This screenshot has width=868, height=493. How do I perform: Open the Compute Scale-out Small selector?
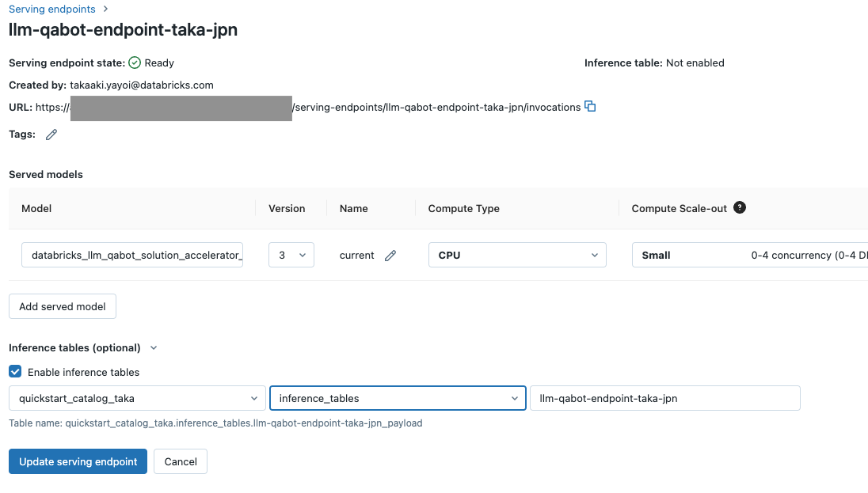tap(750, 255)
